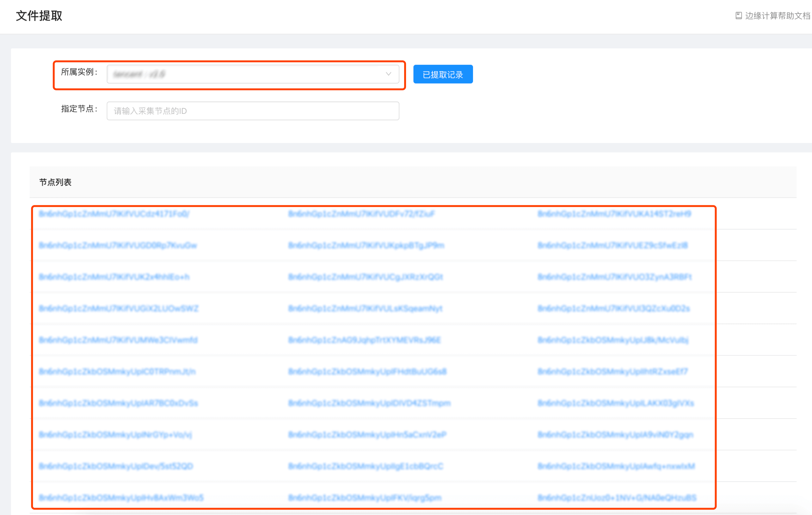This screenshot has width=812, height=515.
Task: Open node link ending with OwSWZ
Action: (118, 309)
